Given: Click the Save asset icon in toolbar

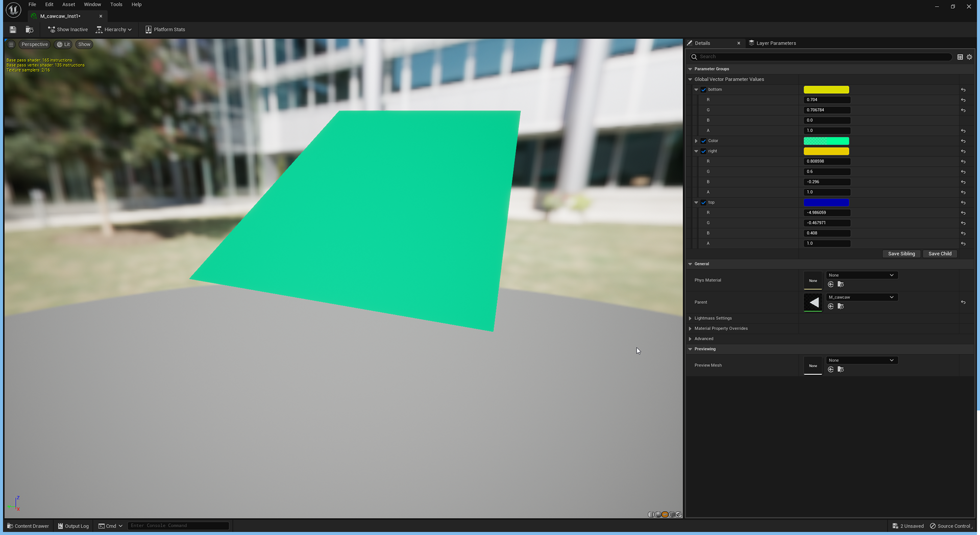Looking at the screenshot, I should (13, 30).
